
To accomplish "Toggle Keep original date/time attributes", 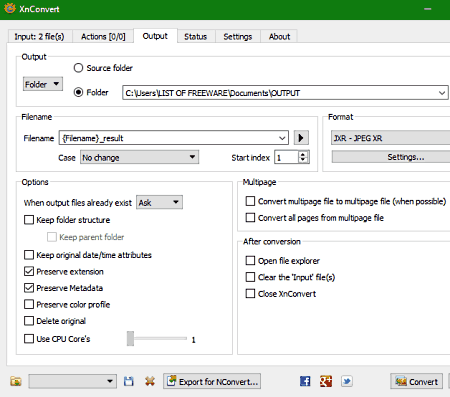I will 29,255.
